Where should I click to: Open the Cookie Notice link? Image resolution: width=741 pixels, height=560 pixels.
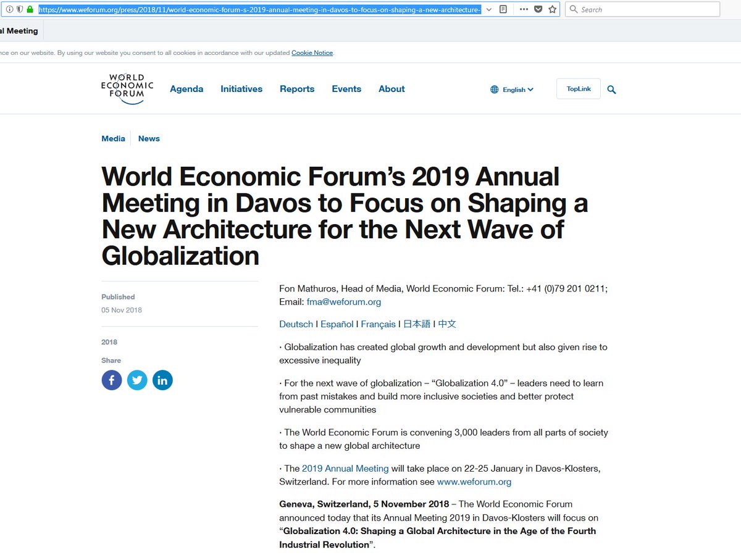point(312,53)
